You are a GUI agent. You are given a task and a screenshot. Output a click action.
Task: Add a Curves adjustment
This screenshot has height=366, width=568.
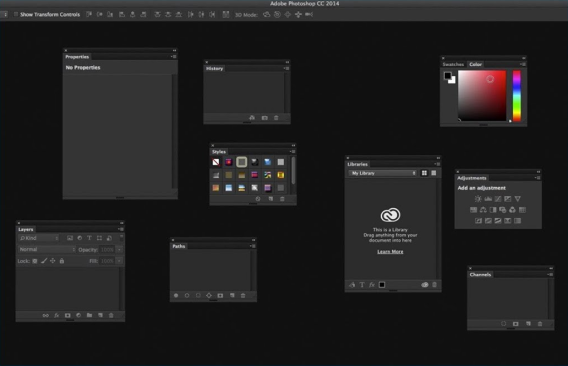point(498,199)
